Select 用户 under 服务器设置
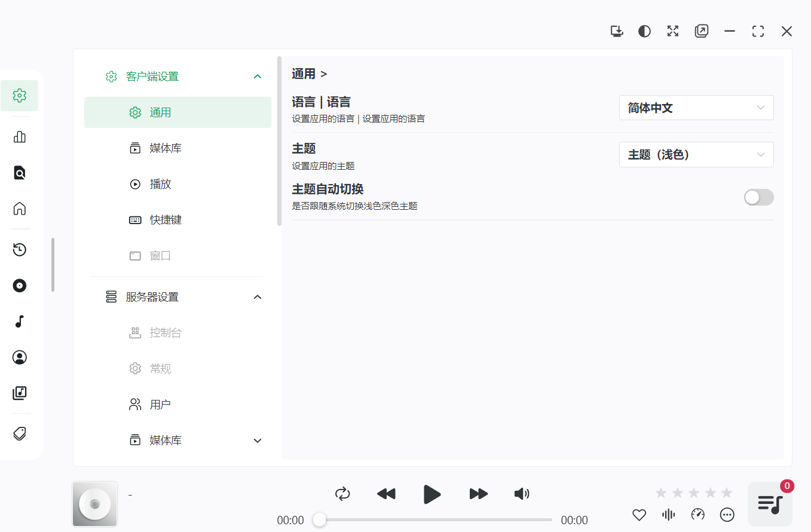Screen dimensions: 811x532 point(160,404)
